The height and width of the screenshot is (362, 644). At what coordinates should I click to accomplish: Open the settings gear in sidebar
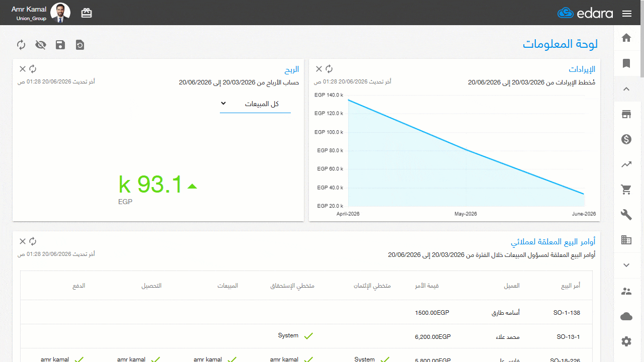(x=626, y=341)
